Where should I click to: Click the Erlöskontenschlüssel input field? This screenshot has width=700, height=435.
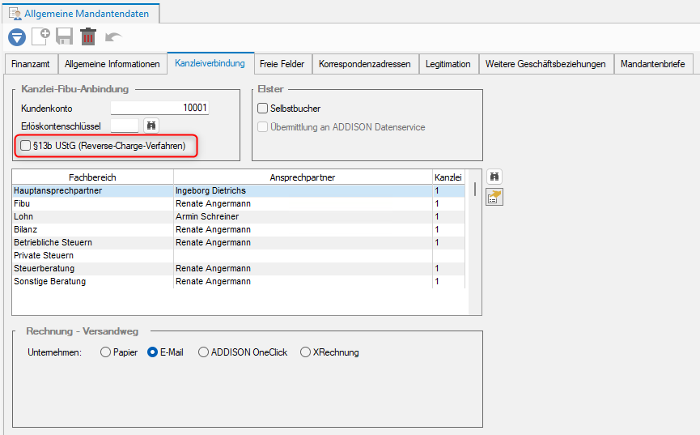point(125,126)
